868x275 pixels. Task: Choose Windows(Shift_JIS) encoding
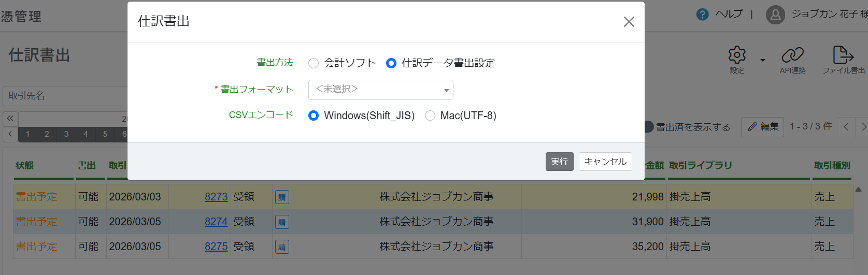pyautogui.click(x=314, y=115)
